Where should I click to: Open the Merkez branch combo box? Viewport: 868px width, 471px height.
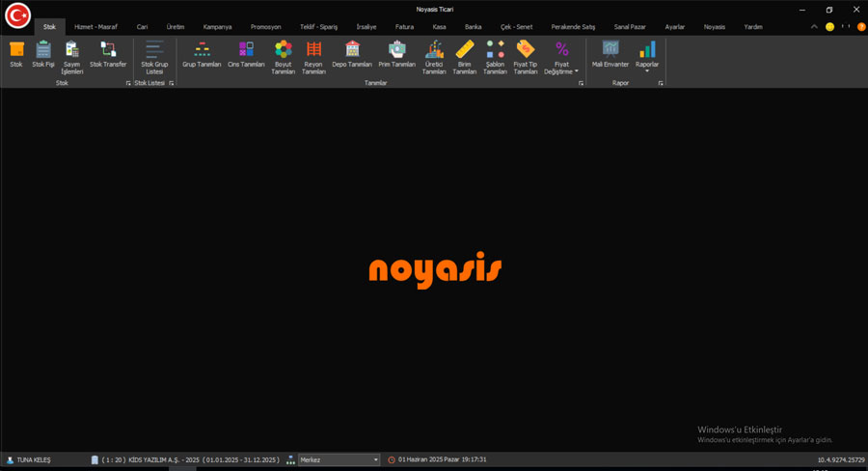(x=339, y=460)
